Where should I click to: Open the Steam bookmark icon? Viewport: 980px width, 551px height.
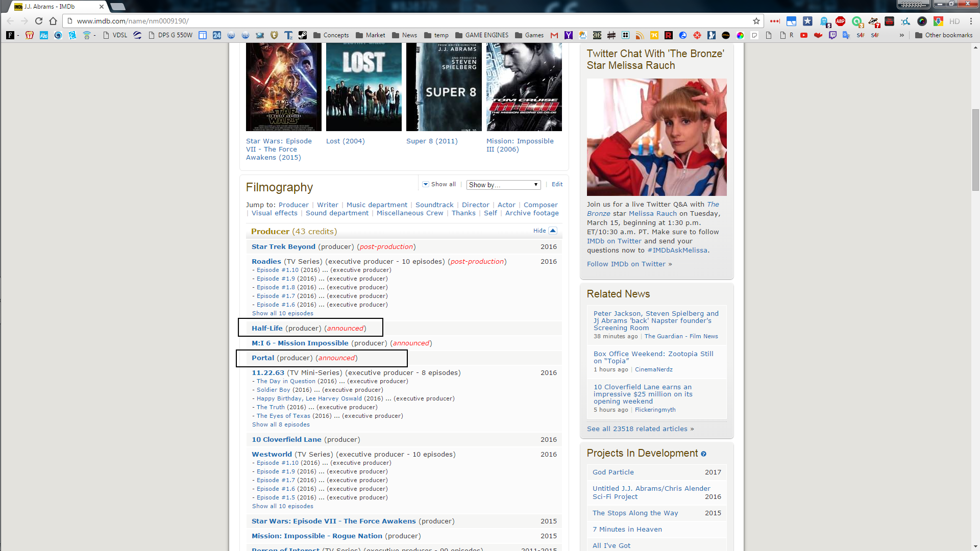(x=303, y=35)
